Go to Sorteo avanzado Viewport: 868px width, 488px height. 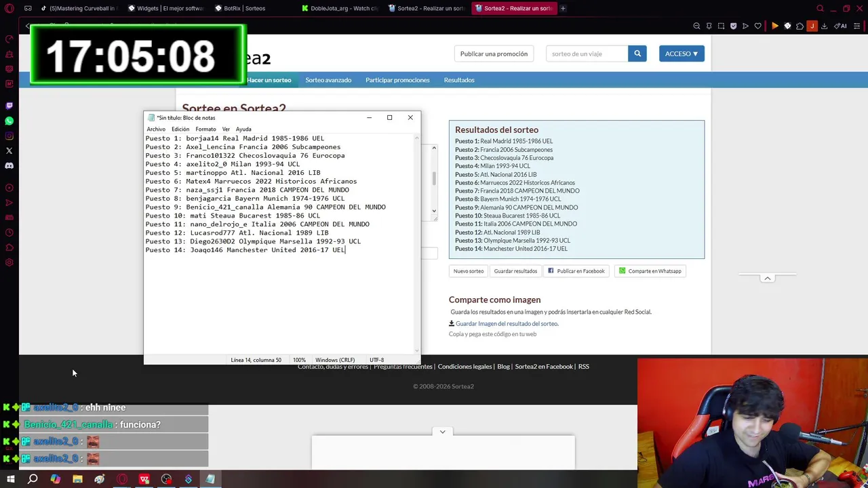click(328, 80)
